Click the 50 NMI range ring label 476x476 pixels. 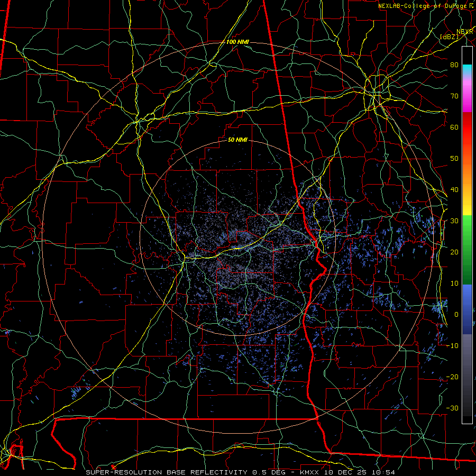[237, 140]
